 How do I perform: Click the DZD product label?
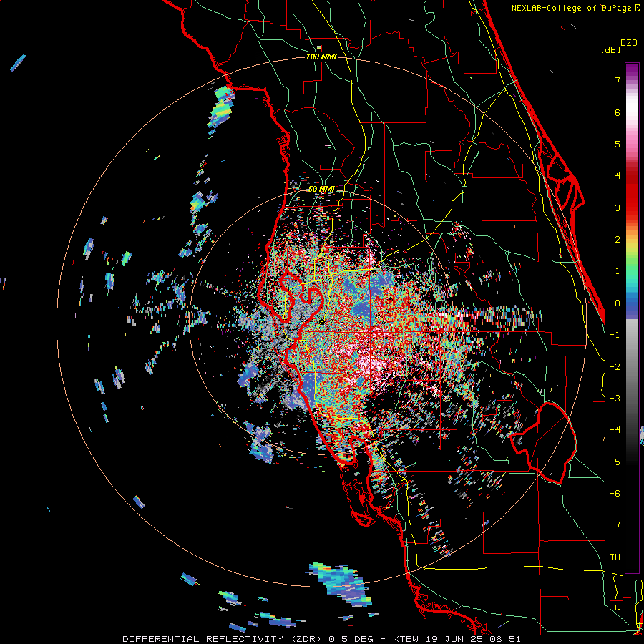tap(628, 43)
